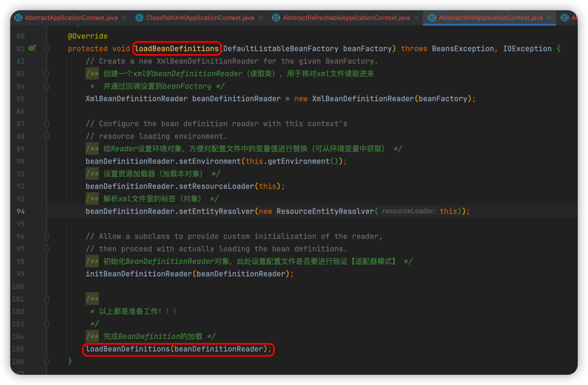Close the AbstractXmlApplicationContext.java tab
The width and height of the screenshot is (588, 385).
coord(549,18)
